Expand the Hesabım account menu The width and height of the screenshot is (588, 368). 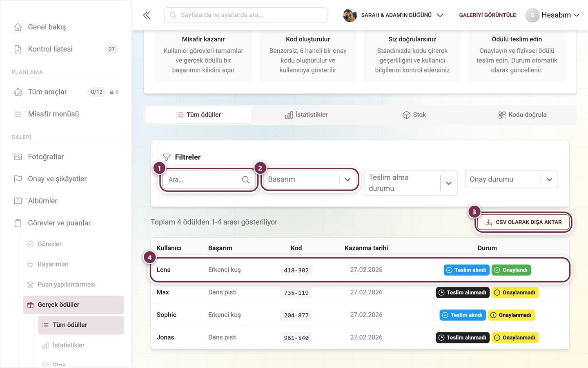pos(552,15)
